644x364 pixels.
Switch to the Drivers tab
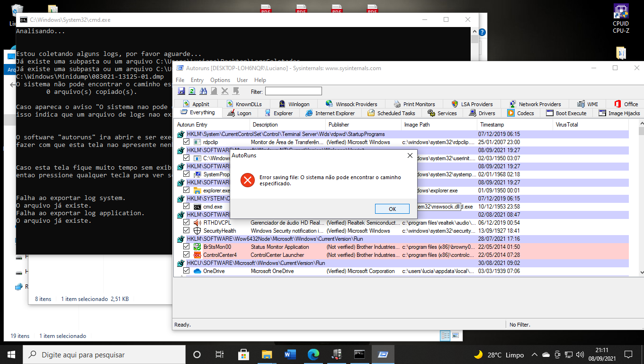click(x=482, y=113)
